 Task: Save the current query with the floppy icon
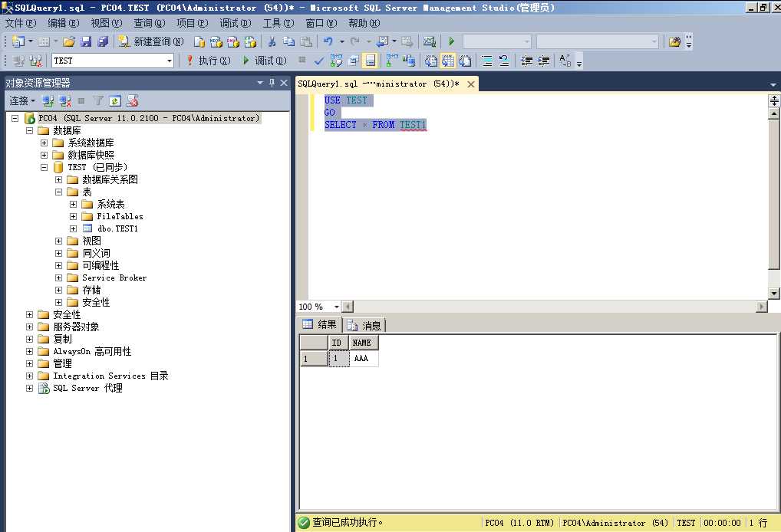pos(86,42)
